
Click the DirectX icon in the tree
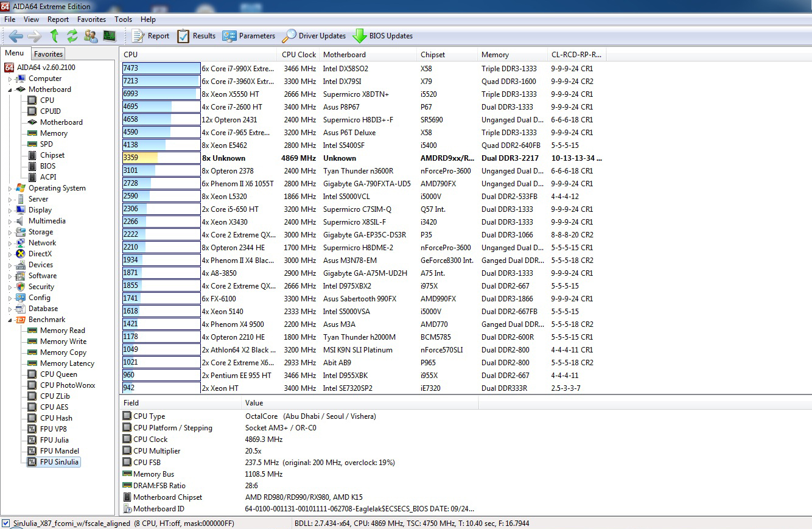click(x=21, y=254)
